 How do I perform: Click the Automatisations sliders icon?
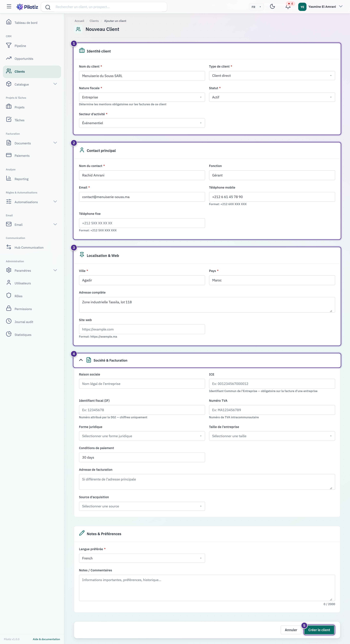[x=9, y=201]
